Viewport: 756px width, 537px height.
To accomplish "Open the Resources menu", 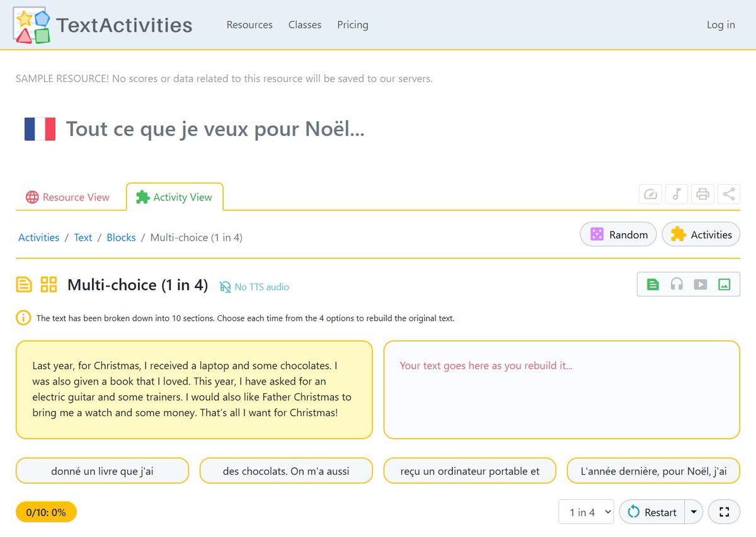I will (249, 25).
